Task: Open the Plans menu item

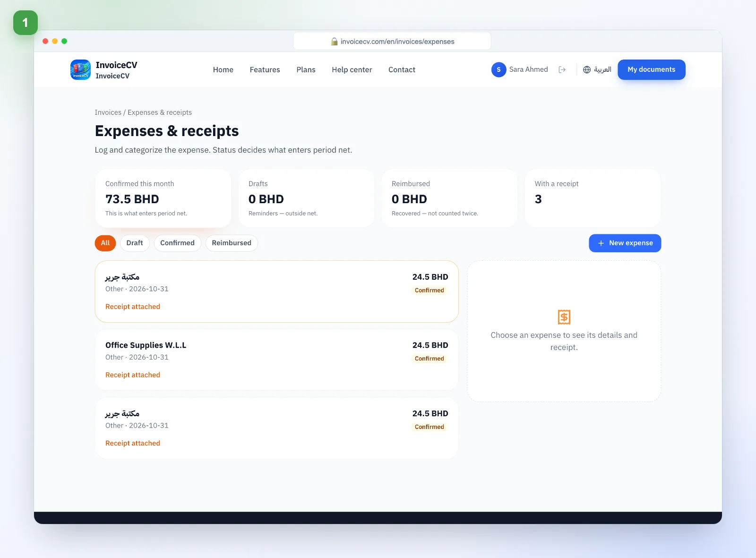Action: pos(306,69)
